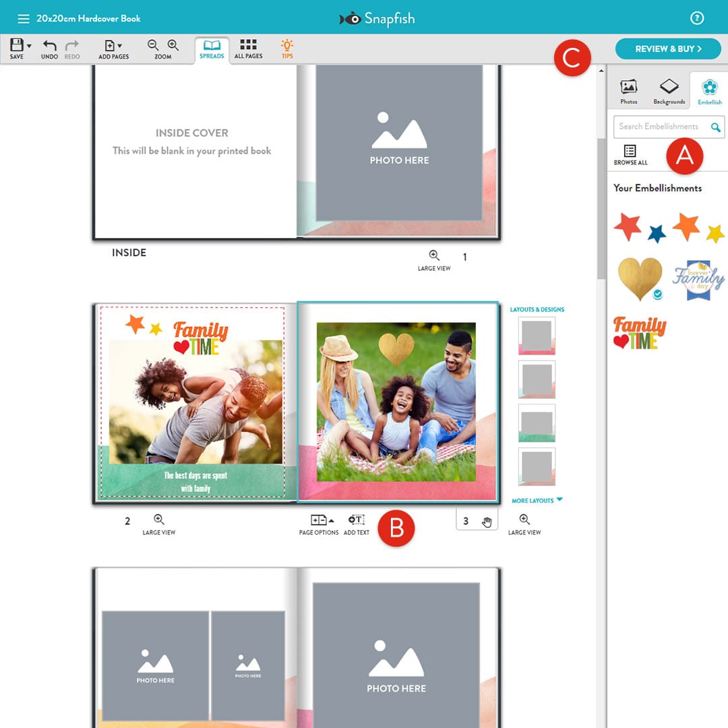This screenshot has height=728, width=728.
Task: Click the Save icon
Action: (x=16, y=44)
